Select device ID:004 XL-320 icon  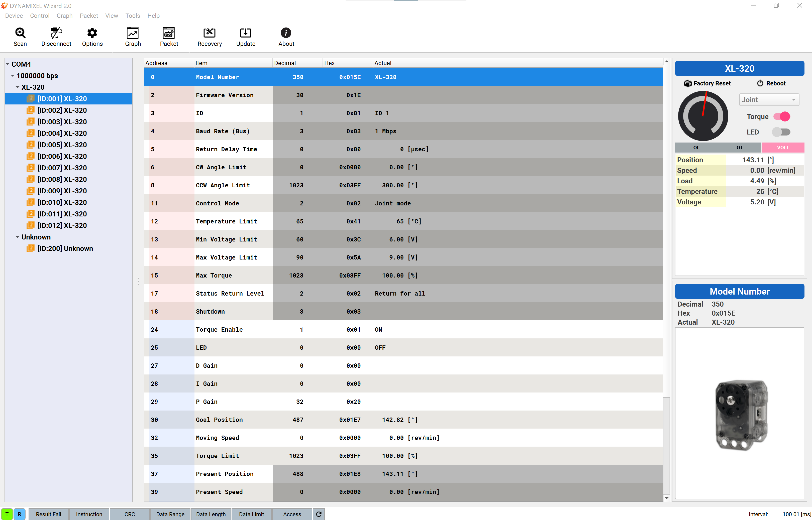30,133
